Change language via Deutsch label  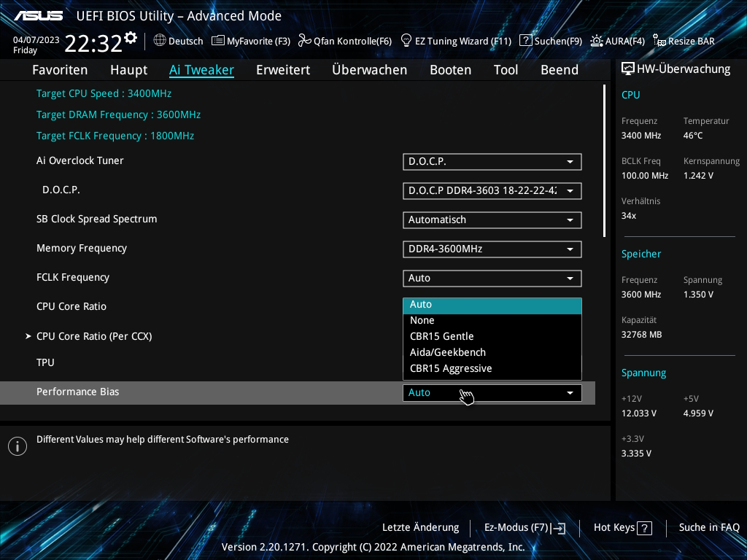coord(186,42)
